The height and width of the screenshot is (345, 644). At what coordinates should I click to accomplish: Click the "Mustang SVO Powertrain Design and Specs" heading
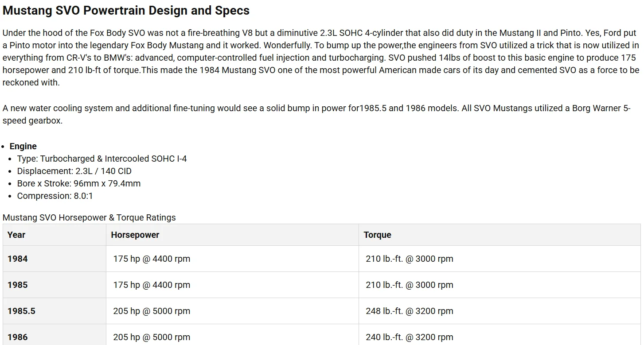click(x=126, y=11)
